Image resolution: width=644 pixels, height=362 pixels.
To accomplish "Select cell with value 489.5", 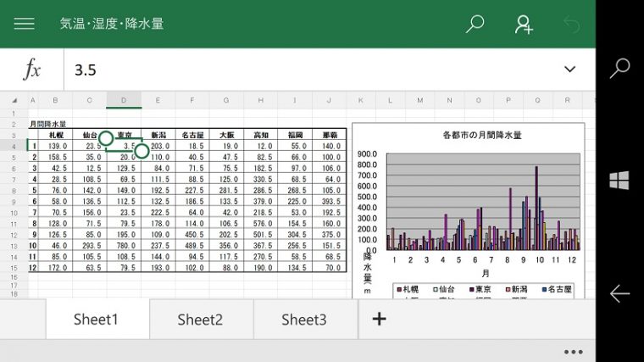I will tap(192, 246).
